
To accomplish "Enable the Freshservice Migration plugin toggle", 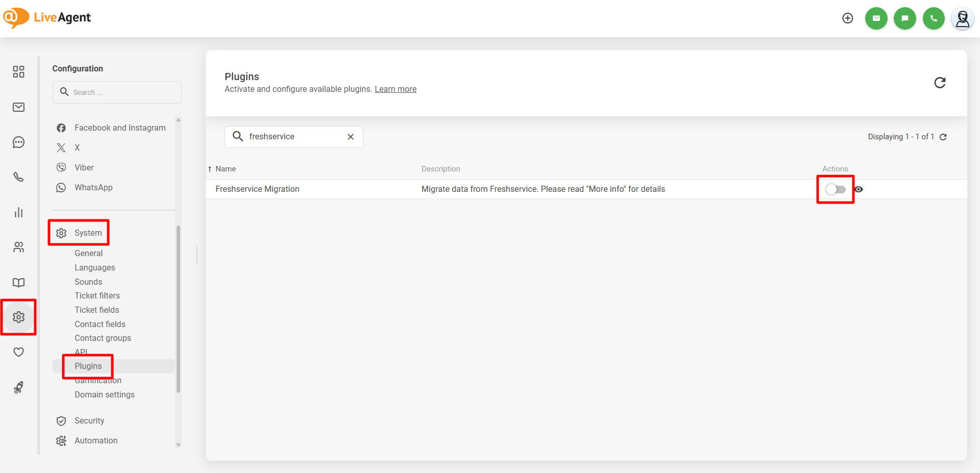I will [836, 189].
